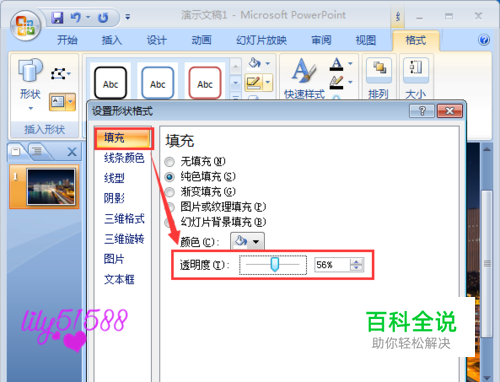Viewport: 500px width, 382px height.
Task: Open 图片 category in dialog
Action: [x=114, y=259]
